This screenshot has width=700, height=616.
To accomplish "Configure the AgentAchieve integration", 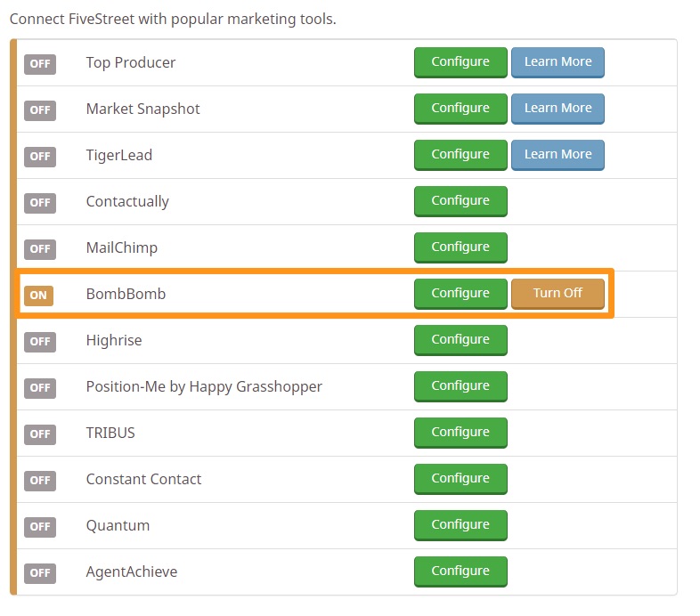I will tap(460, 571).
